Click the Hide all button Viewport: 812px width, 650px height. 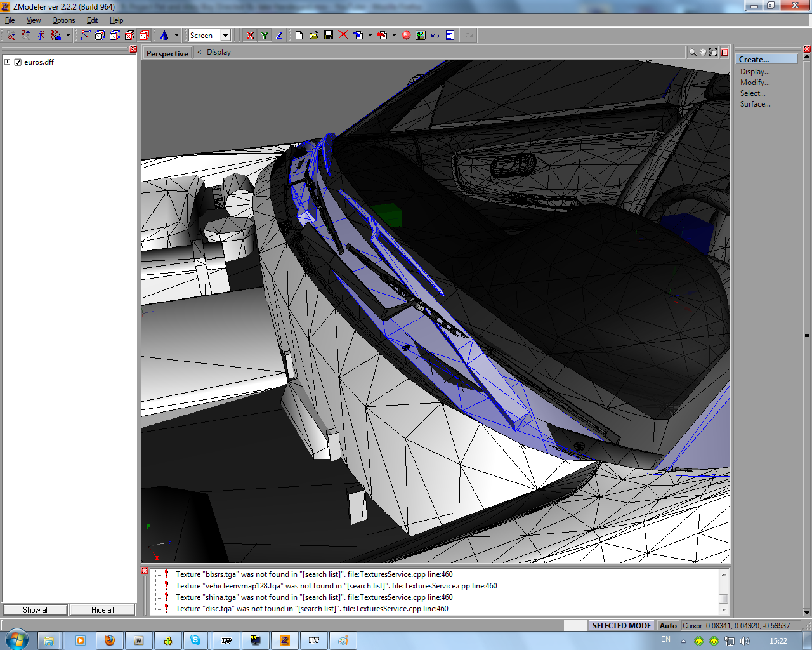tap(102, 609)
